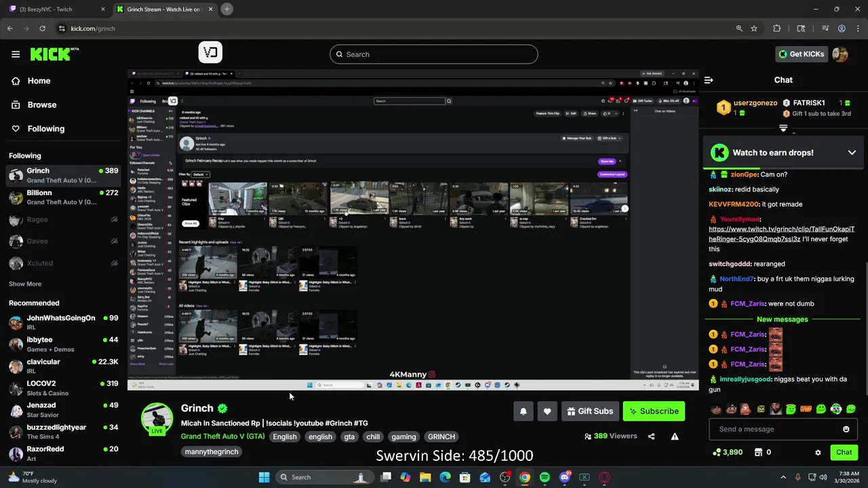
Task: Jump to New messages in chat
Action: pyautogui.click(x=783, y=319)
